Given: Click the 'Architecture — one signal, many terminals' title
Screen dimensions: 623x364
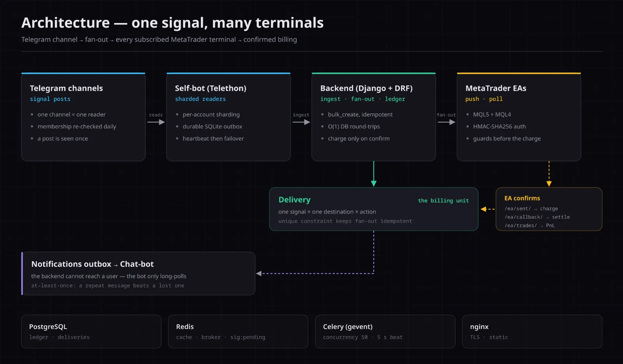Looking at the screenshot, I should click(x=172, y=23).
